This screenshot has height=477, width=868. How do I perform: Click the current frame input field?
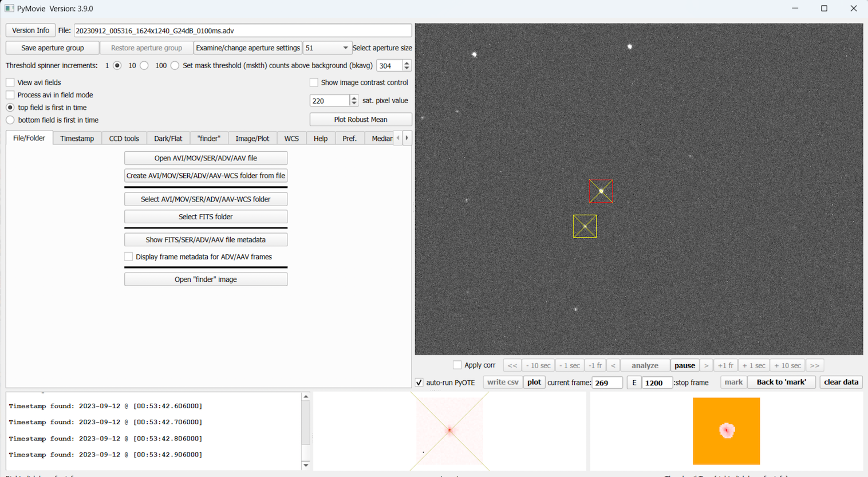click(606, 383)
